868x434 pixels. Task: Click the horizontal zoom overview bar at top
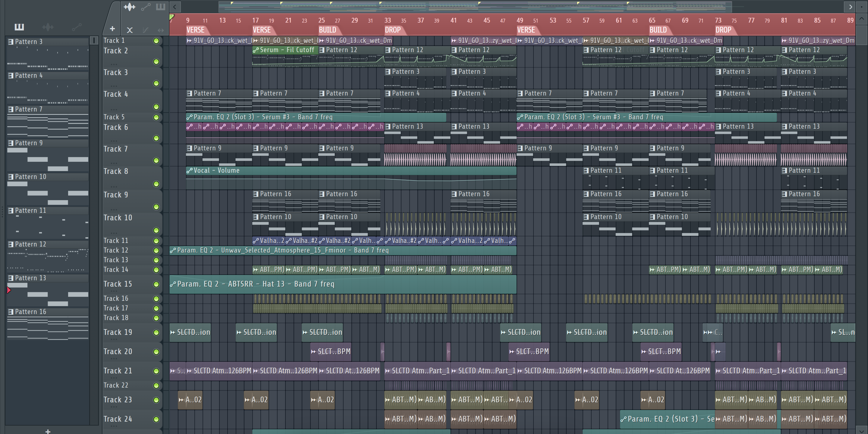(475, 7)
